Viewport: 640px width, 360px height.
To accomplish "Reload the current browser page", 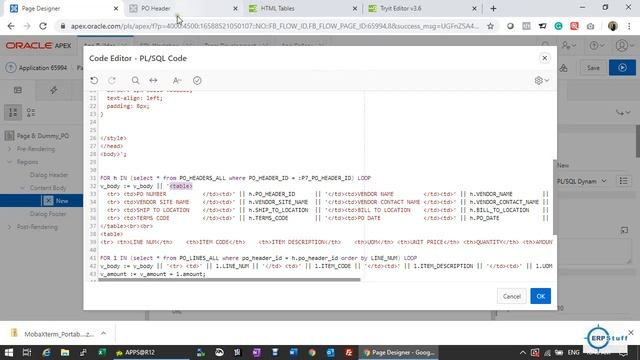I will [x=43, y=26].
